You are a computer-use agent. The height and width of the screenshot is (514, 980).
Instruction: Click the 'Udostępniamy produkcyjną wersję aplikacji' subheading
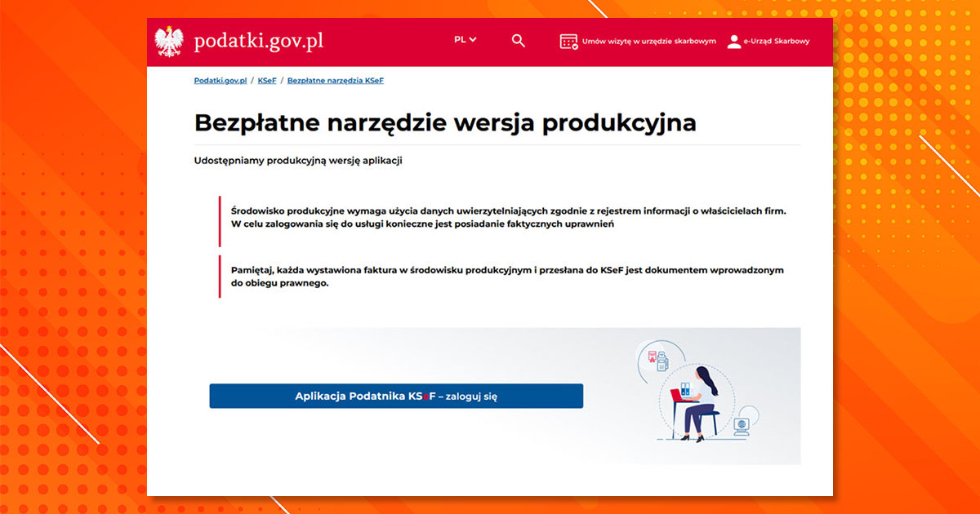coord(298,161)
